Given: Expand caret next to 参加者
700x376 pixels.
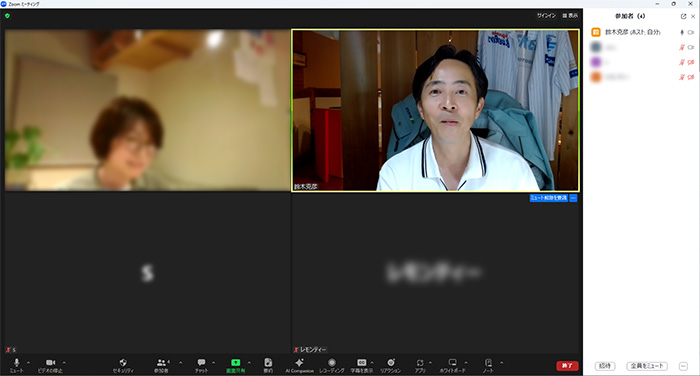Looking at the screenshot, I should coord(180,363).
